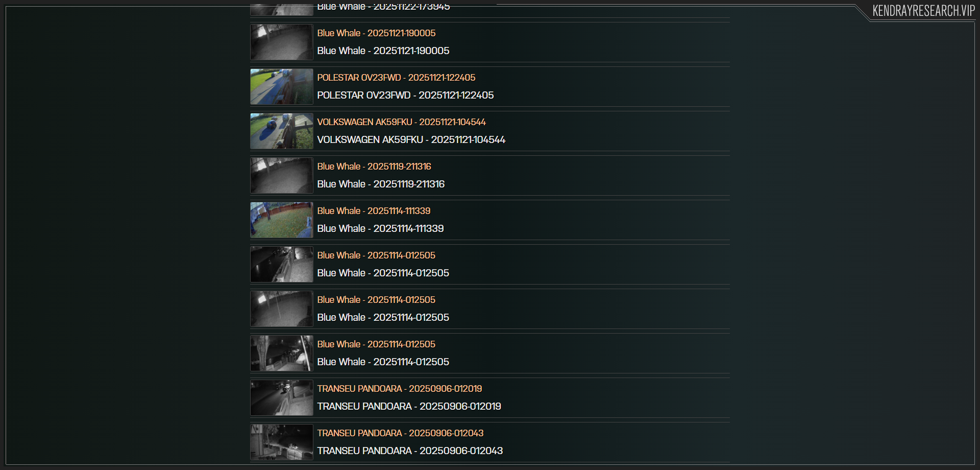This screenshot has height=470, width=980.
Task: Open the VOLKSWAGEN AK59FKU thumbnail image
Action: tap(282, 131)
